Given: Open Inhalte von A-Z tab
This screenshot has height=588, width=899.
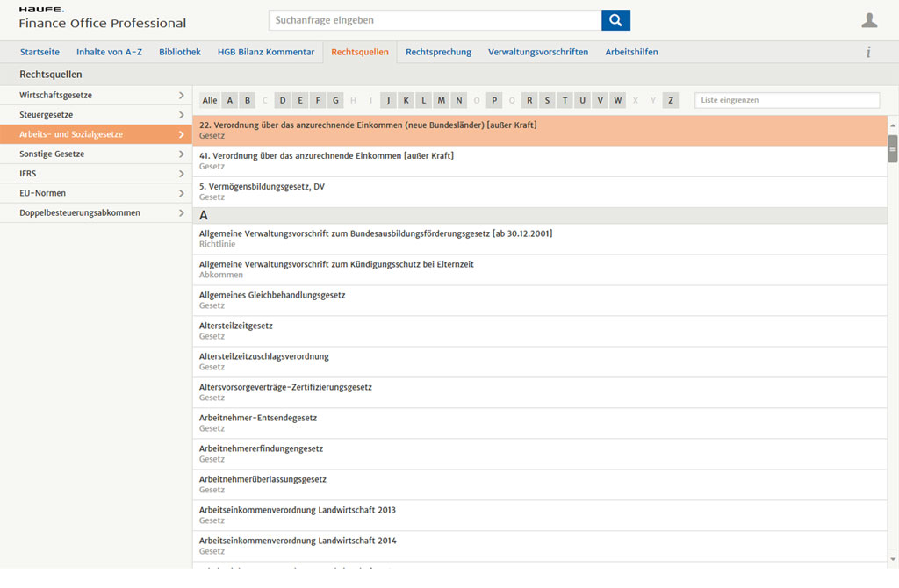Looking at the screenshot, I should pyautogui.click(x=109, y=52).
